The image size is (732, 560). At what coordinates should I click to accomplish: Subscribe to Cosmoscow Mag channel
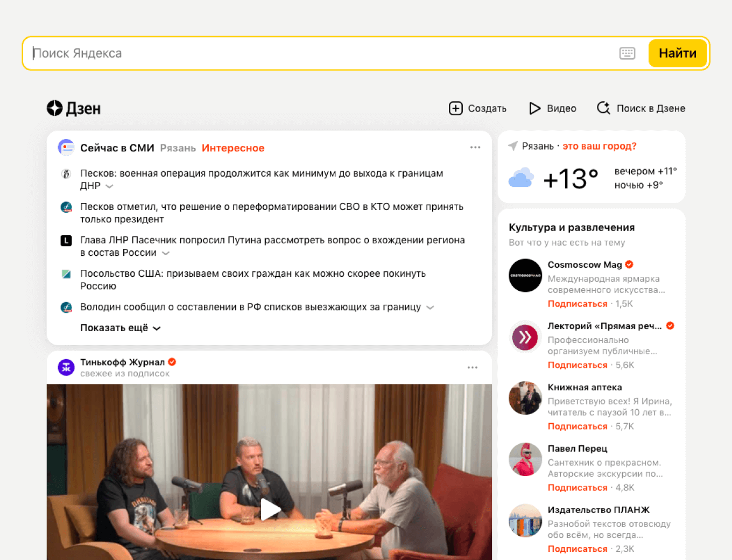(578, 303)
